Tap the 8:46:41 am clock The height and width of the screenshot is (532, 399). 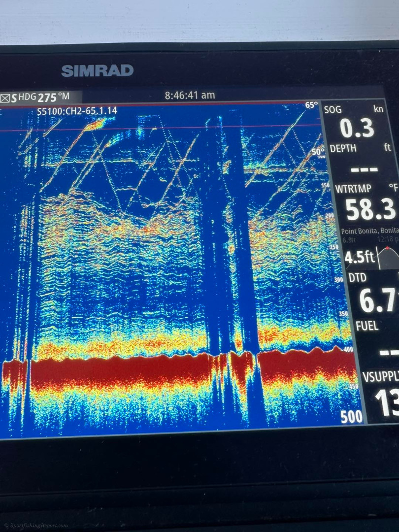pos(190,95)
